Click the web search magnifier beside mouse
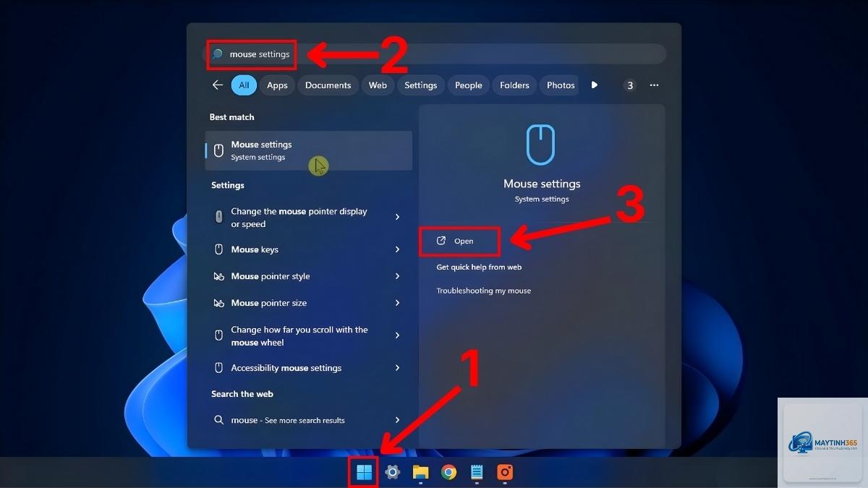 (218, 420)
